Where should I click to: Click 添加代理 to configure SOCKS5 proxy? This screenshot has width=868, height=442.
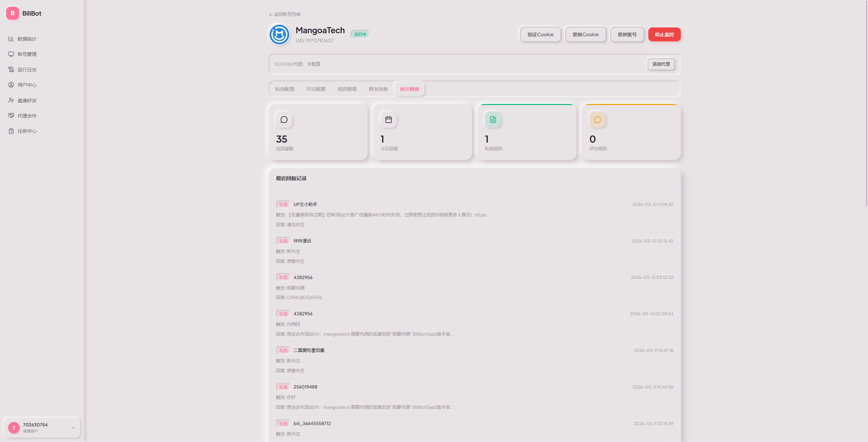coord(661,64)
